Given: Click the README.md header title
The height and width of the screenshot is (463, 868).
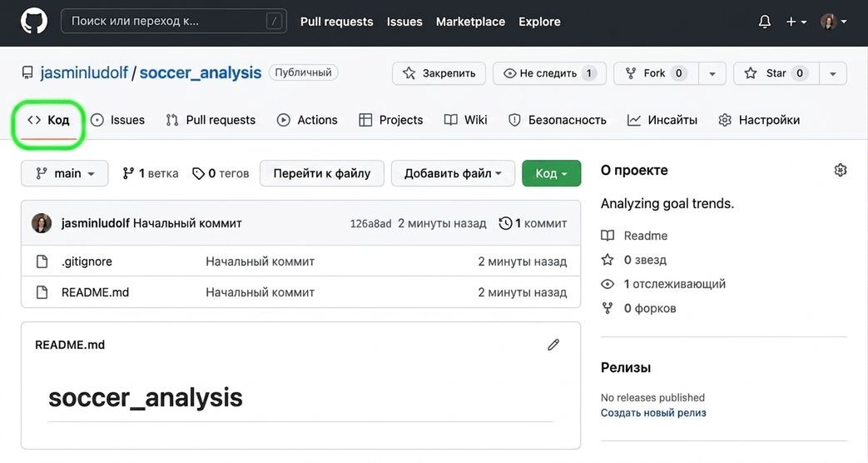Looking at the screenshot, I should 70,345.
